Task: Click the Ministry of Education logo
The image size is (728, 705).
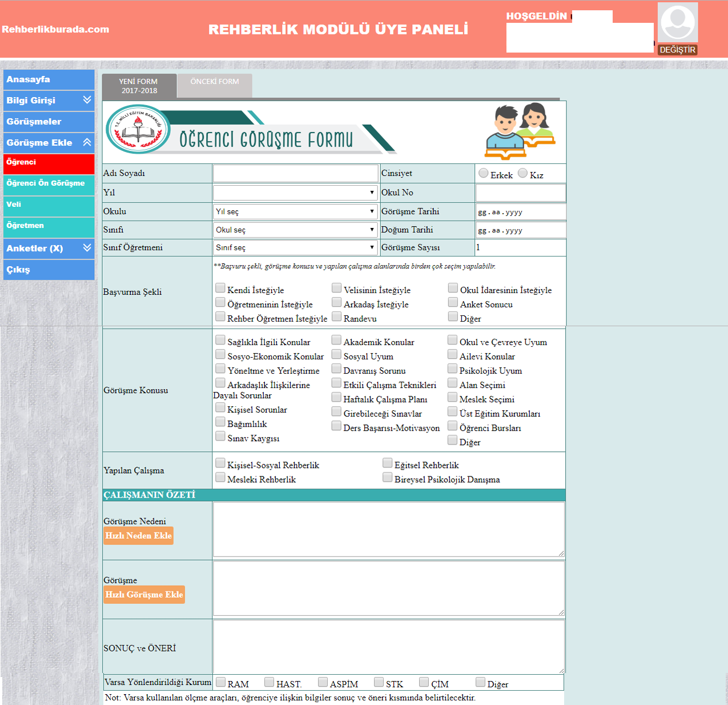Action: click(138, 130)
